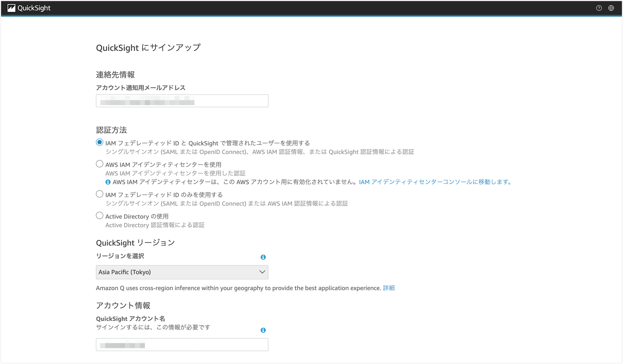Click the info icon before the IAM Identity Center notice
The height and width of the screenshot is (364, 623).
click(108, 182)
